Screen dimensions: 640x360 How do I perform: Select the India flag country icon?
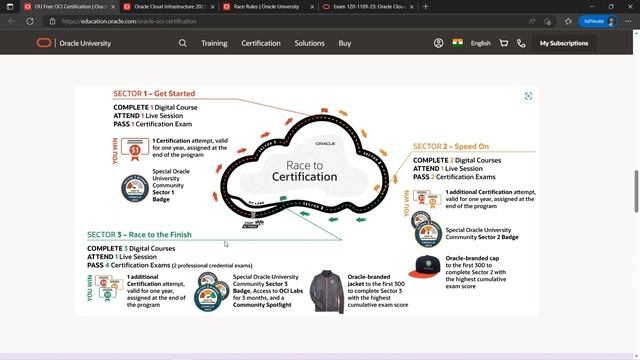[x=458, y=43]
